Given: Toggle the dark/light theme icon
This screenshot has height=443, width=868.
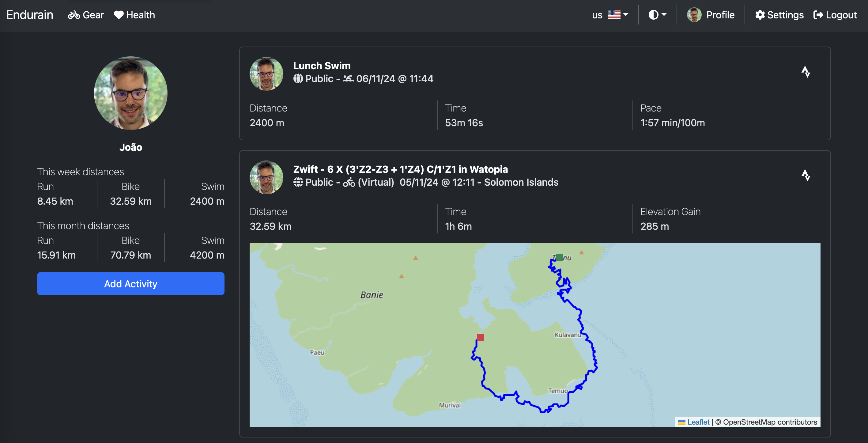Looking at the screenshot, I should 653,14.
